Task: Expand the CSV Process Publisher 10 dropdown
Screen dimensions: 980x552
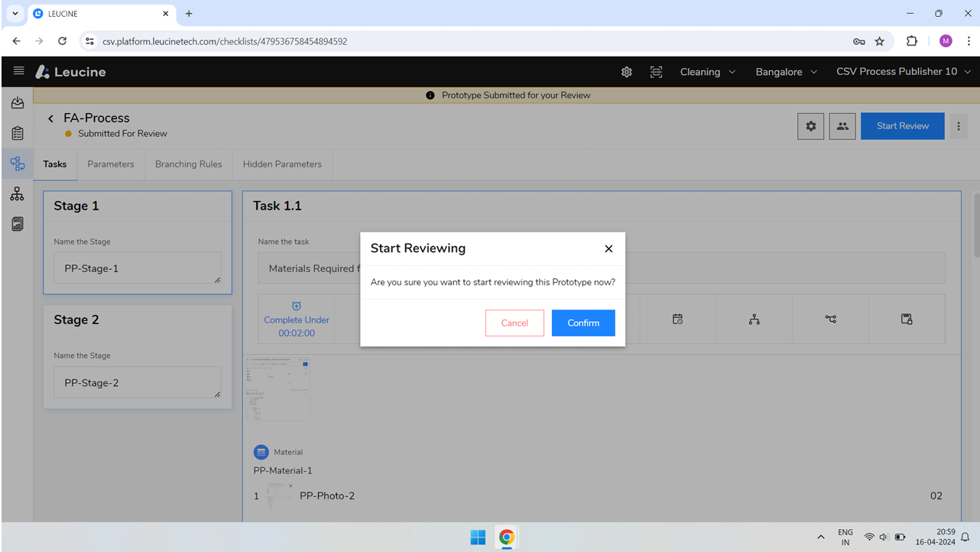Action: click(x=903, y=71)
